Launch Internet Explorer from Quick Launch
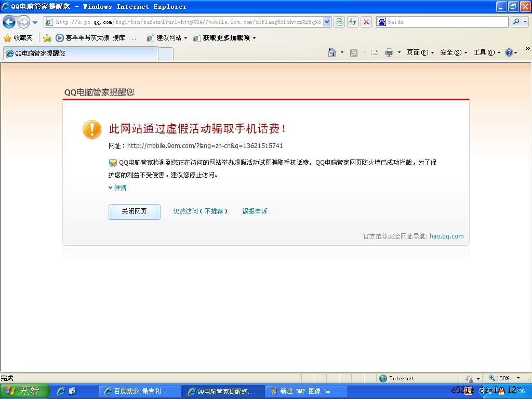532x399 pixels. point(61,391)
